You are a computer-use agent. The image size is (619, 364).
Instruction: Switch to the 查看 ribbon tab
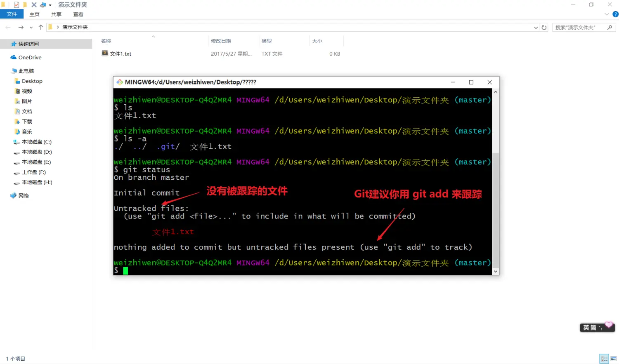click(78, 14)
